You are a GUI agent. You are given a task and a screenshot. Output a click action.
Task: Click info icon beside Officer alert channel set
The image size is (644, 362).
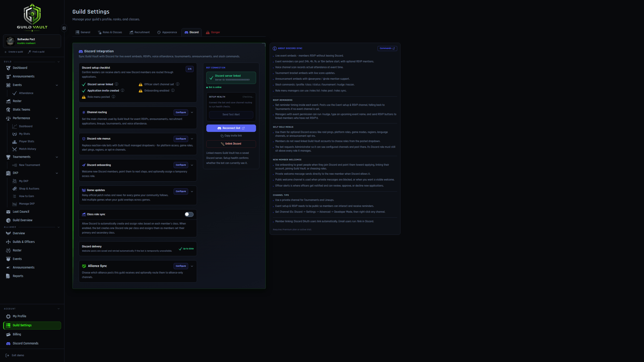(178, 84)
